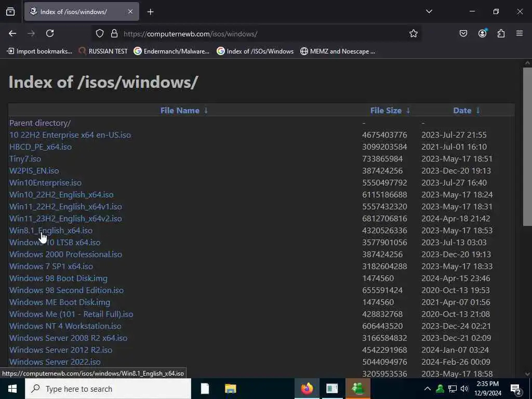Click the page vertical scrollbar thumb
Viewport: 532px width, 399px height.
pyautogui.click(x=527, y=147)
